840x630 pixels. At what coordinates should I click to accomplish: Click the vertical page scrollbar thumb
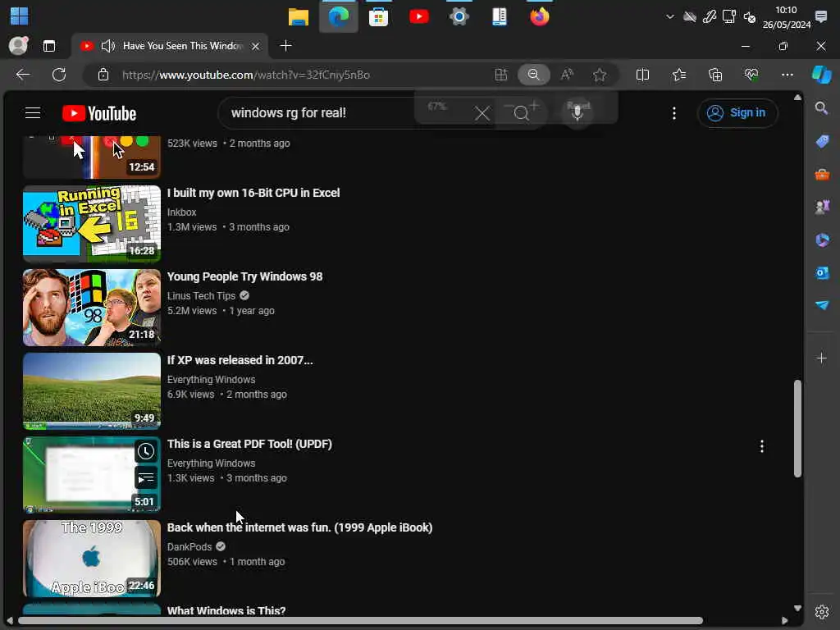pos(797,428)
